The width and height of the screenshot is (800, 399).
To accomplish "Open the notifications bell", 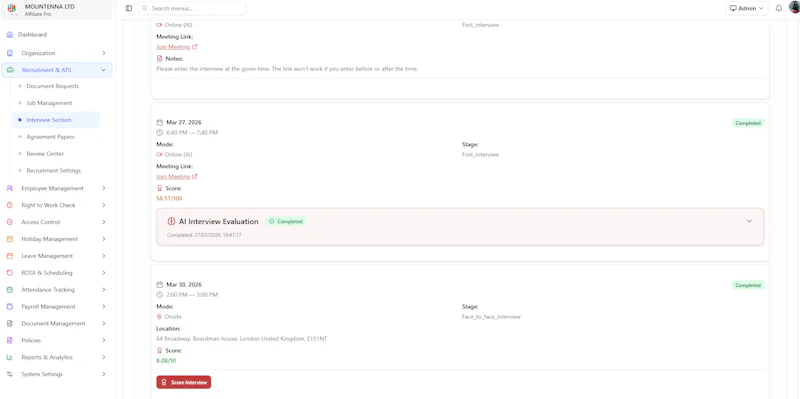I will 779,8.
